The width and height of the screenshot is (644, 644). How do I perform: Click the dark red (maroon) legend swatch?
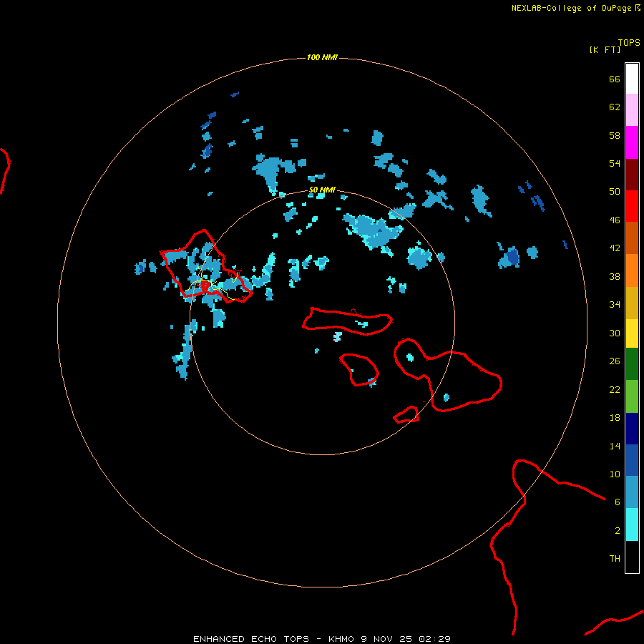coord(632,175)
